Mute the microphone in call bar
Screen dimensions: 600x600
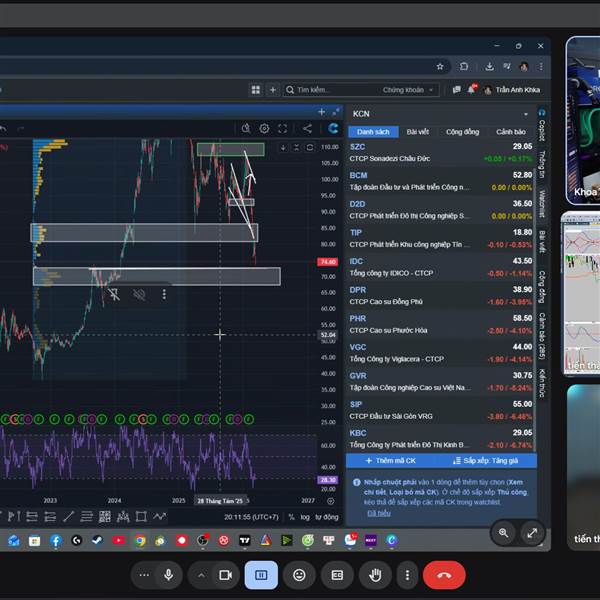coord(168,575)
